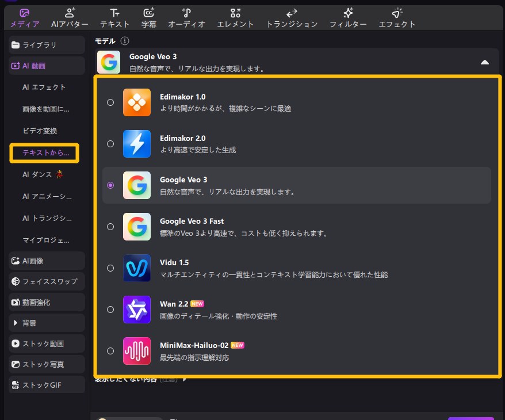
Task: Open テキストから... in the sidebar
Action: pos(45,153)
